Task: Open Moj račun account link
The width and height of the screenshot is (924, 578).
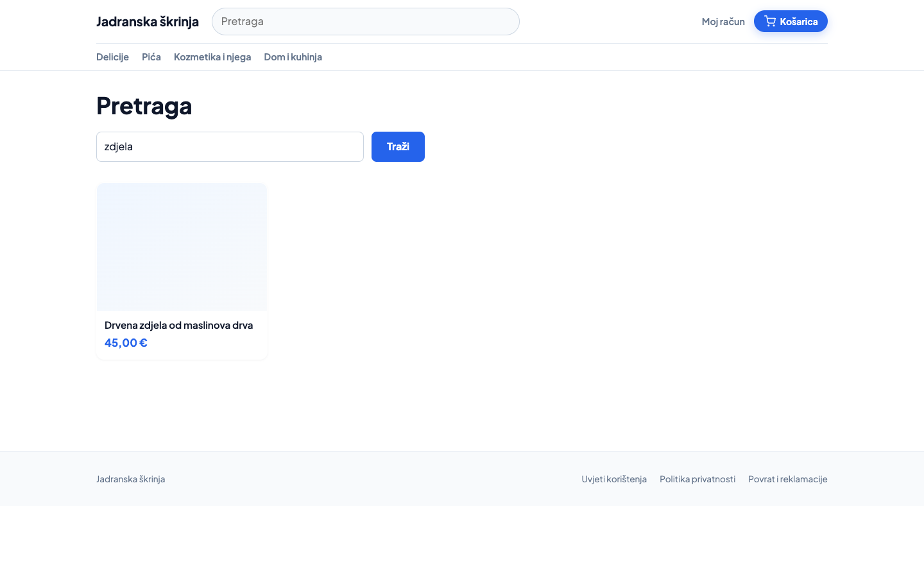Action: [x=723, y=21]
